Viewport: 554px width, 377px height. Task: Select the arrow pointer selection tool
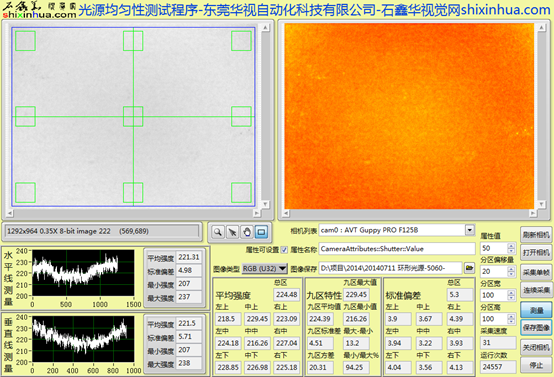click(x=232, y=232)
